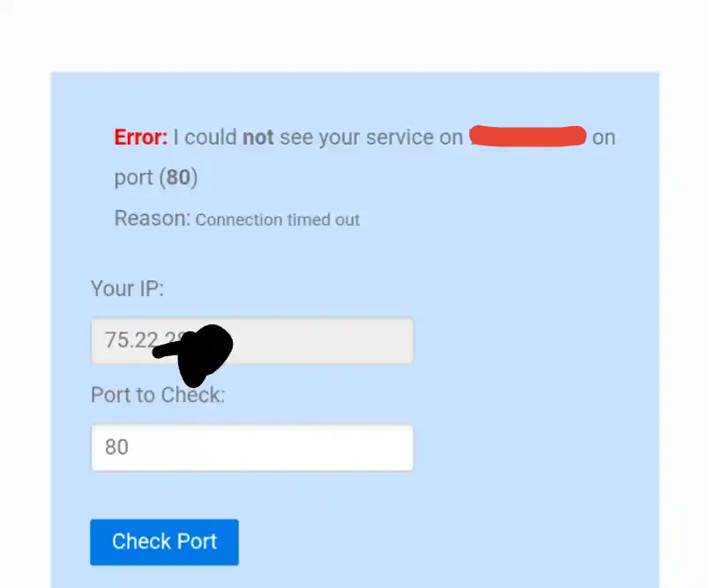Screen dimensions: 710x588
Task: Click the Check Port button
Action: point(164,541)
